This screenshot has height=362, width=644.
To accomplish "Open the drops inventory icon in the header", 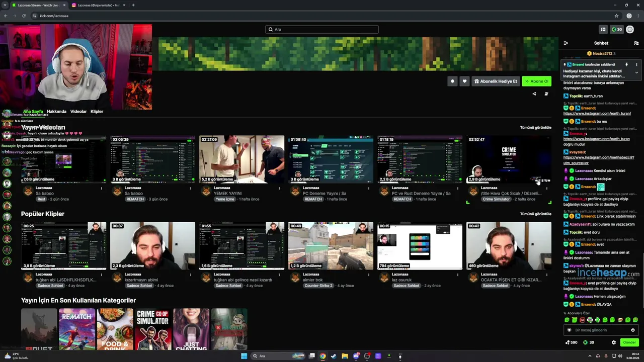I will (603, 29).
